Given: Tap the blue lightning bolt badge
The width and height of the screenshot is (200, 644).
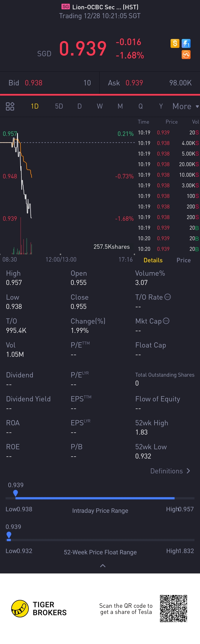Looking at the screenshot, I should pyautogui.click(x=186, y=43).
